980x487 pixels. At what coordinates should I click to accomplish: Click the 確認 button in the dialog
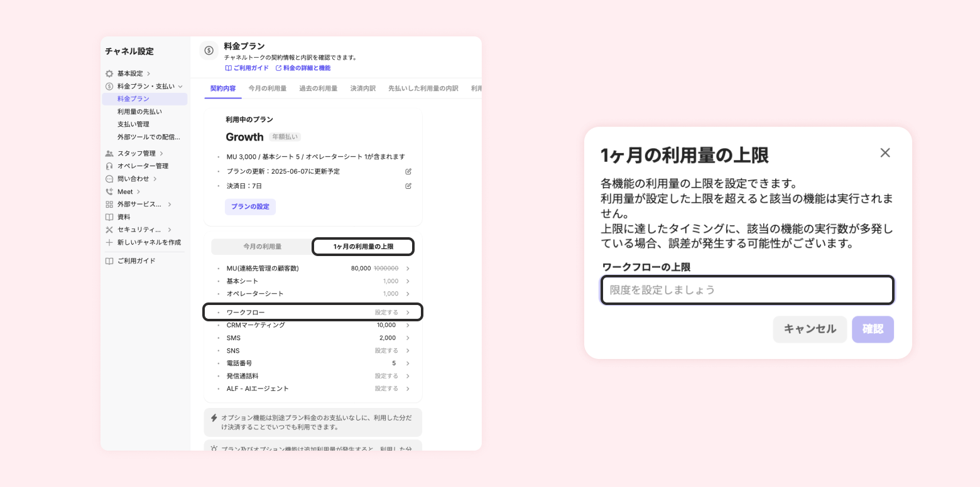click(x=873, y=329)
